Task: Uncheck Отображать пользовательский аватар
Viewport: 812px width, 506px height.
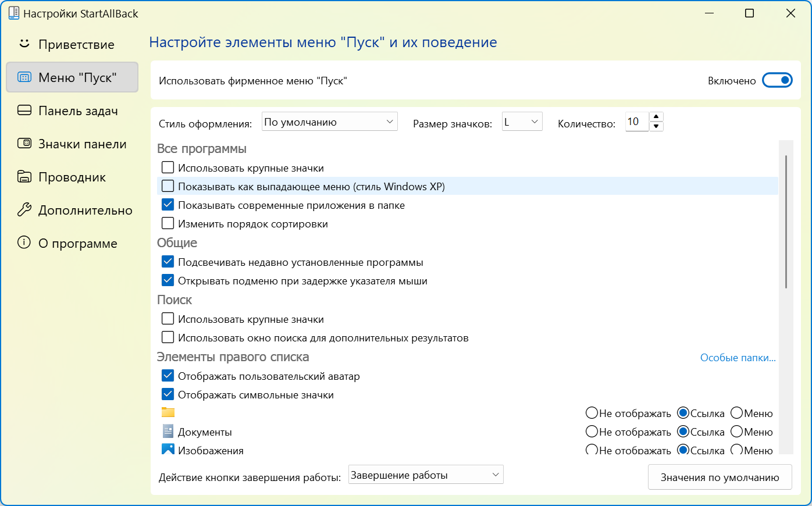Action: coord(168,376)
